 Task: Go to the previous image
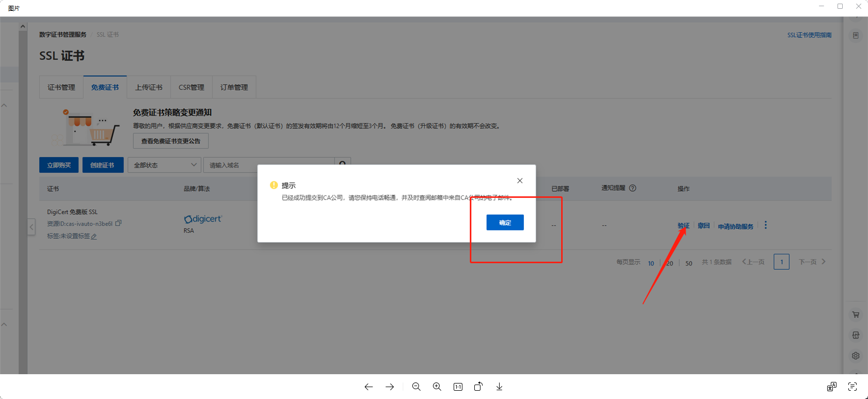pyautogui.click(x=368, y=387)
